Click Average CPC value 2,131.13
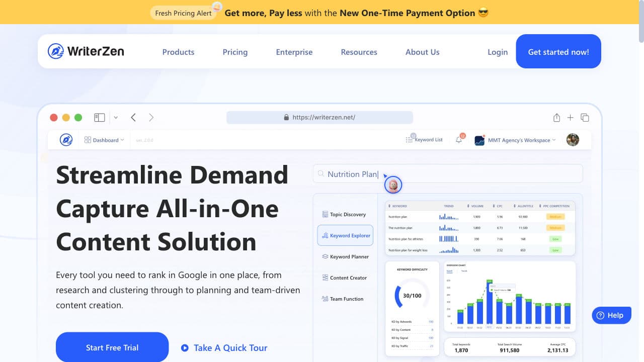The image size is (644, 362). point(558,350)
